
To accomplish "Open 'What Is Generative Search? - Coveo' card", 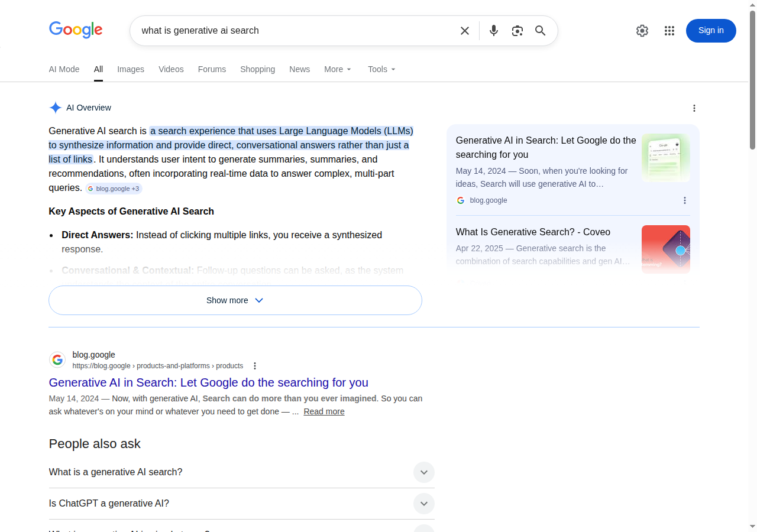I will [x=533, y=232].
